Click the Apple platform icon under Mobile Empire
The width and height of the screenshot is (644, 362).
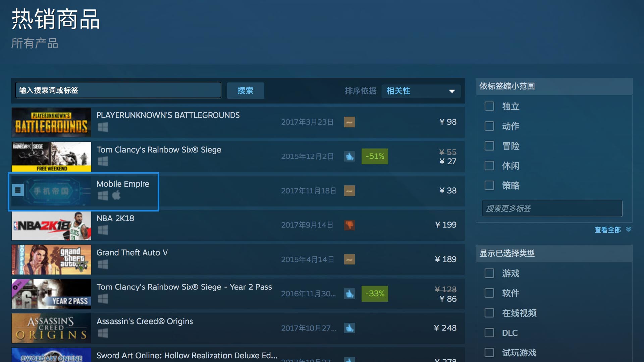(116, 195)
